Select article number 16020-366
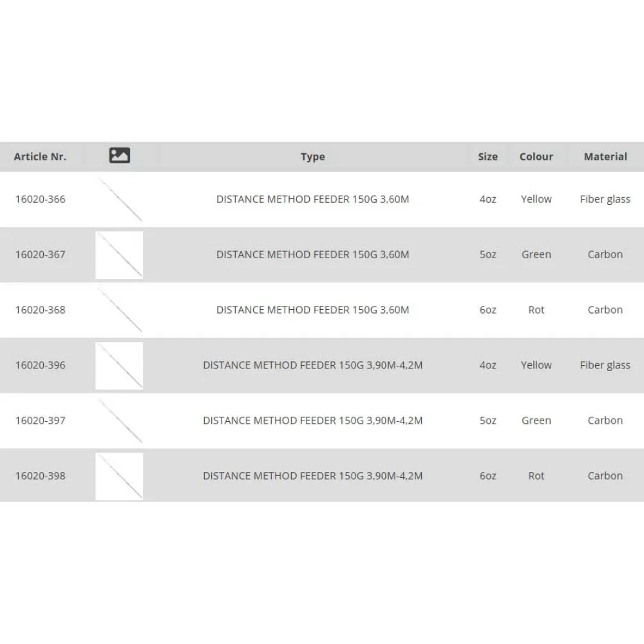 tap(41, 200)
